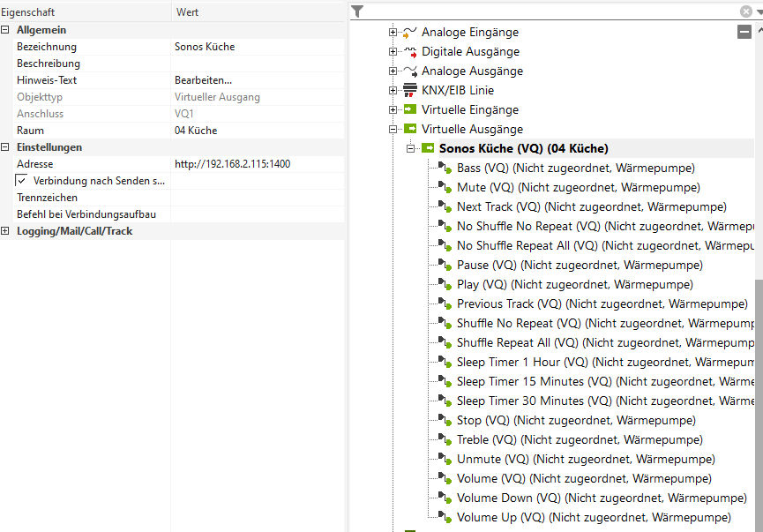
Task: Click the Wert column header
Action: click(x=258, y=11)
